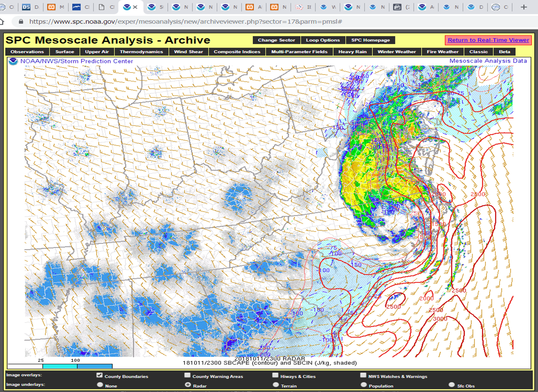
Task: Click the Mesoscale Analysis Data label
Action: [x=488, y=61]
